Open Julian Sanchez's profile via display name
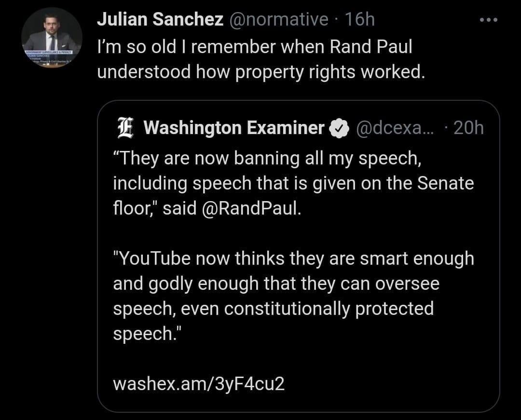Viewport: 521px width, 420px height. coord(160,19)
